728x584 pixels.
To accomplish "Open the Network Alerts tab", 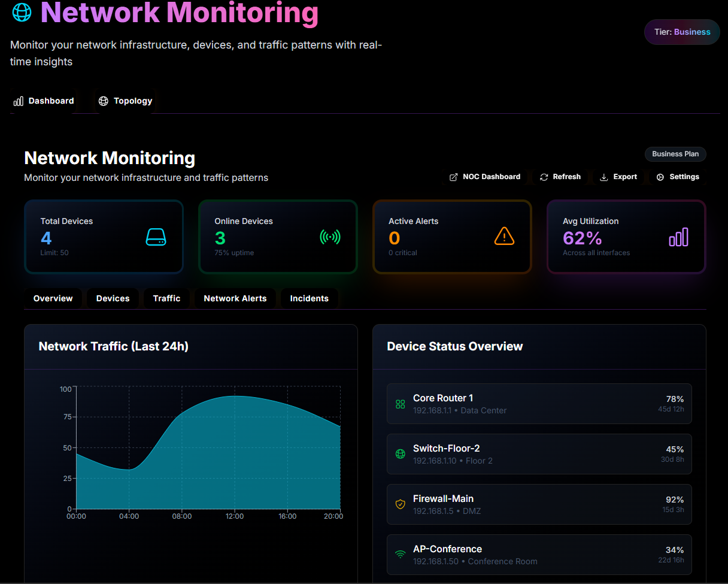I will 235,298.
